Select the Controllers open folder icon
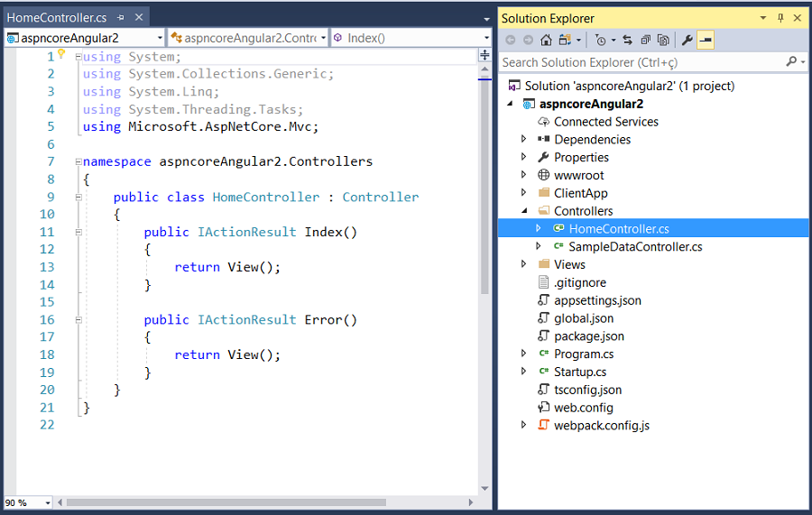Viewport: 812px width, 515px height. (543, 211)
